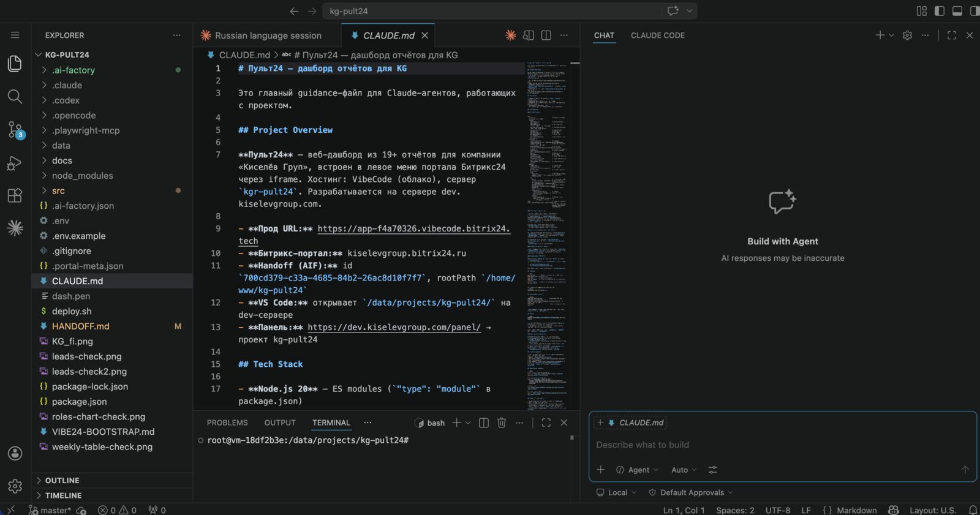980x515 pixels.
Task: Open markdown preview to the side
Action: (529, 36)
